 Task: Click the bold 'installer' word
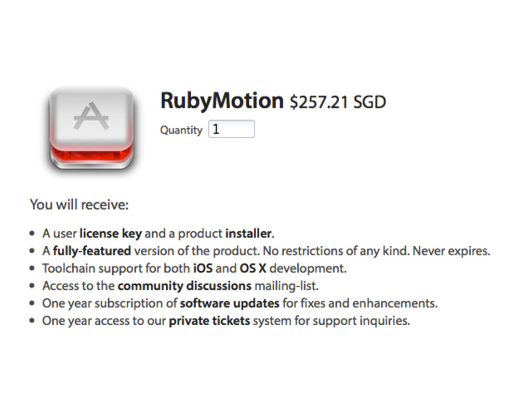pyautogui.click(x=248, y=234)
